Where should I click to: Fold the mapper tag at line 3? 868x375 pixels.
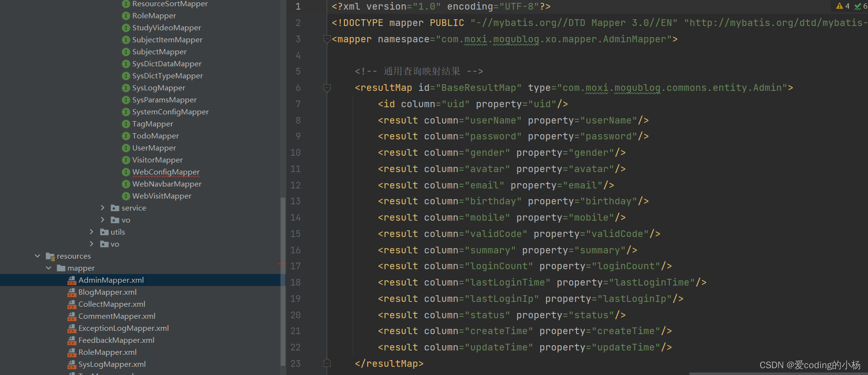327,39
